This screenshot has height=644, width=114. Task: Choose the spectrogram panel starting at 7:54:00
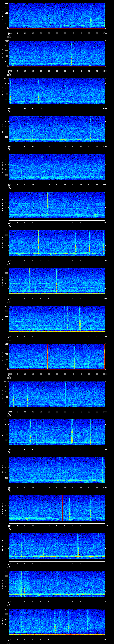pos(57,318)
